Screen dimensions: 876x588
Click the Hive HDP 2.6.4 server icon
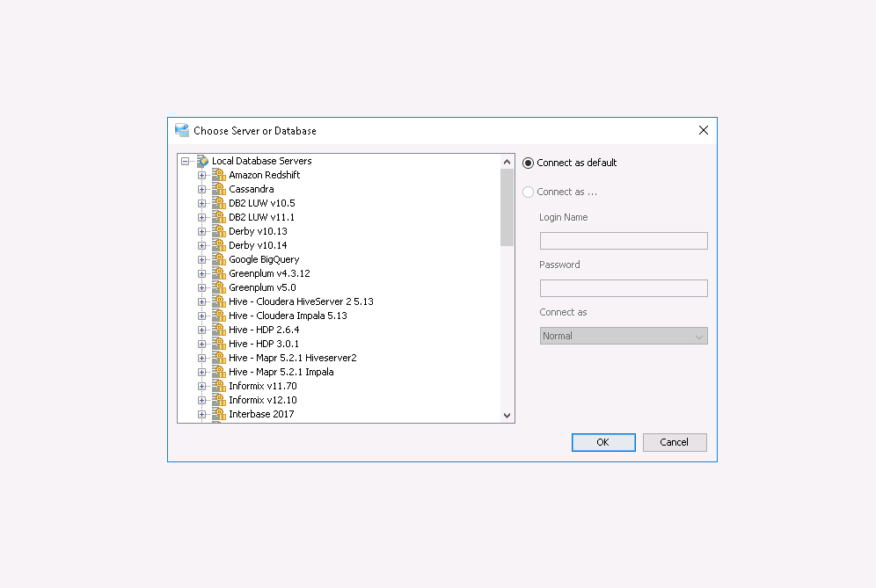219,330
